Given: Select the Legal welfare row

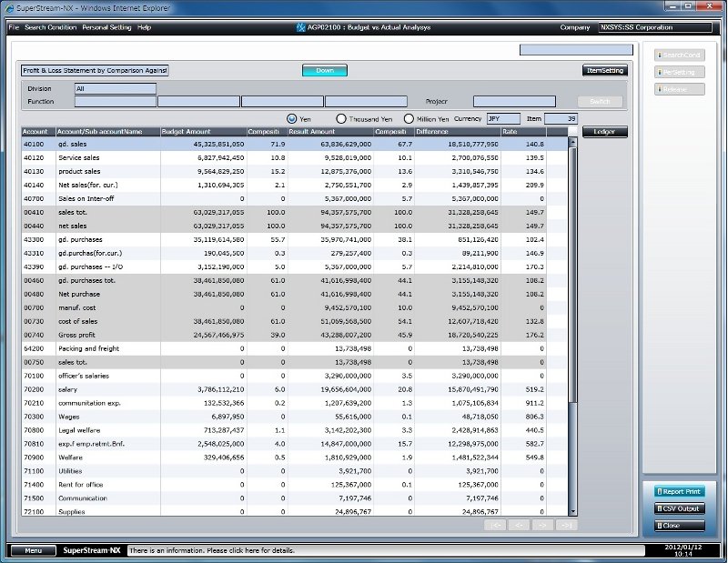Looking at the screenshot, I should (294, 430).
